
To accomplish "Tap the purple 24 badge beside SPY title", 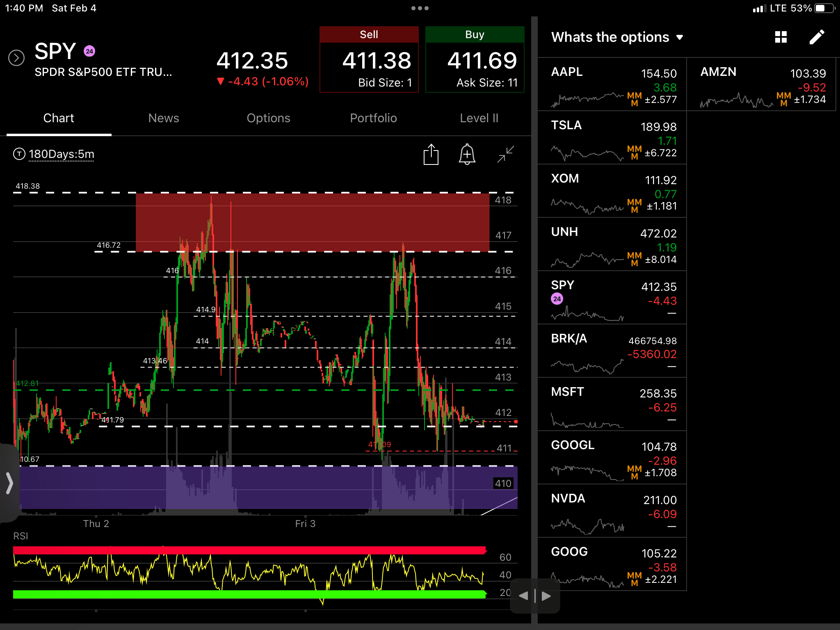I will click(x=89, y=51).
